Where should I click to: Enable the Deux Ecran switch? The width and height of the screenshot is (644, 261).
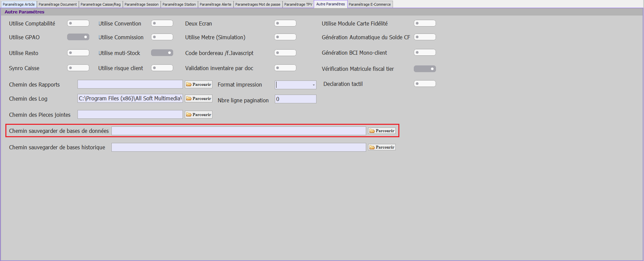pyautogui.click(x=285, y=23)
